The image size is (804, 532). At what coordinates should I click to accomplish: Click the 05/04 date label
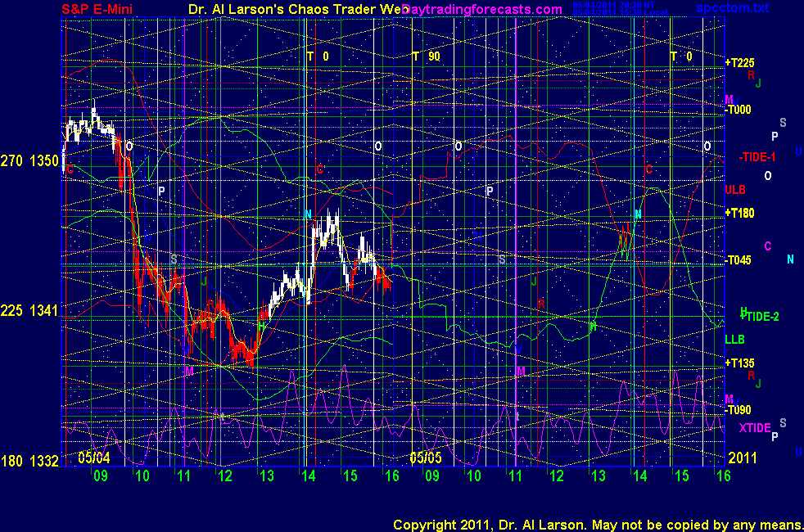(94, 458)
